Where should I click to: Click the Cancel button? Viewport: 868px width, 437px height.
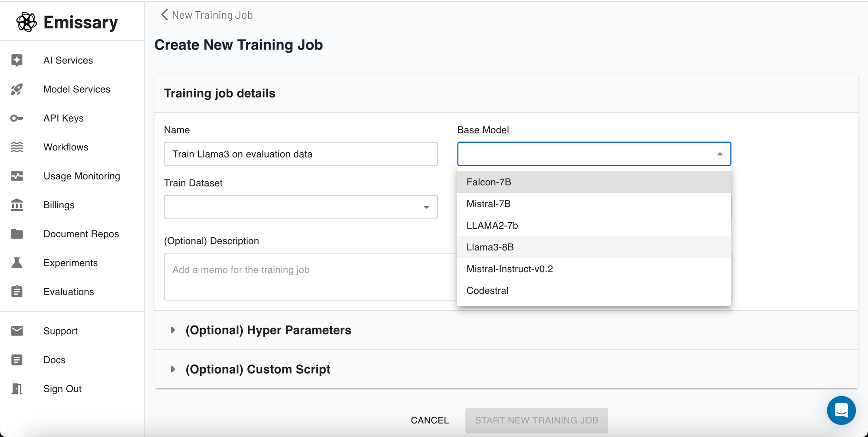coord(430,420)
